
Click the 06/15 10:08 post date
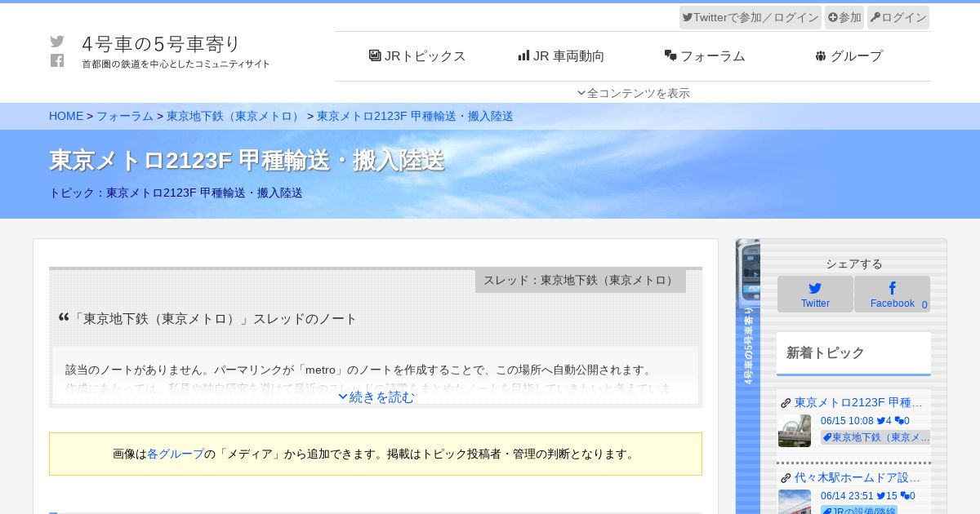[847, 421]
